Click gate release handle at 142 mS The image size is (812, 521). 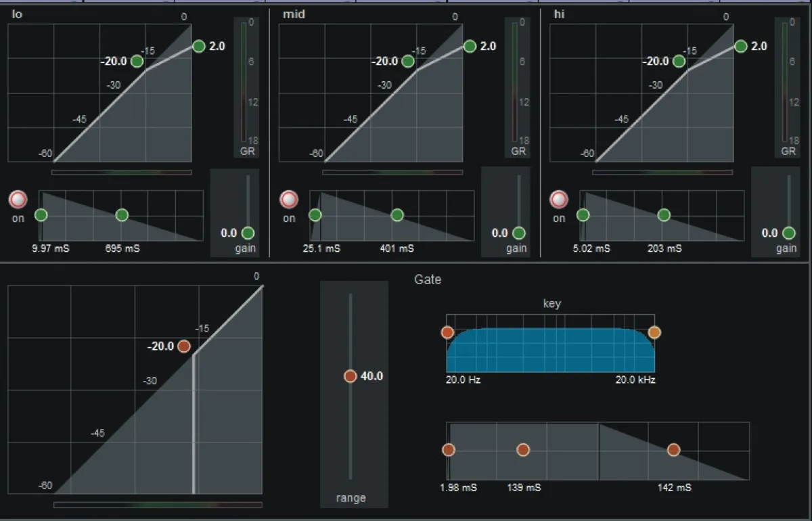[673, 450]
